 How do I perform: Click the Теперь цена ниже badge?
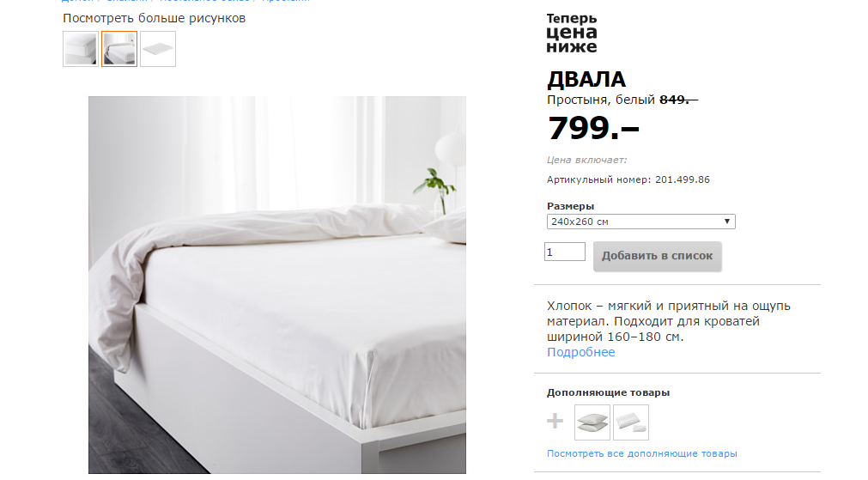tap(572, 33)
